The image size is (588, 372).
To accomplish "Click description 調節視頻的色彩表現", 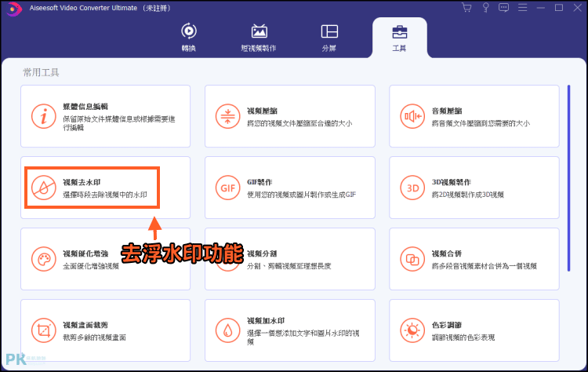I will coord(463,337).
